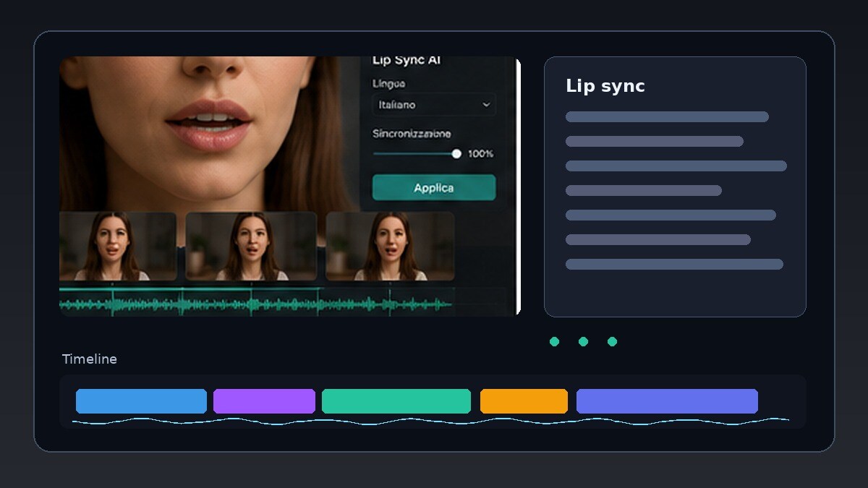Select the middle video frame thumbnail

click(251, 246)
